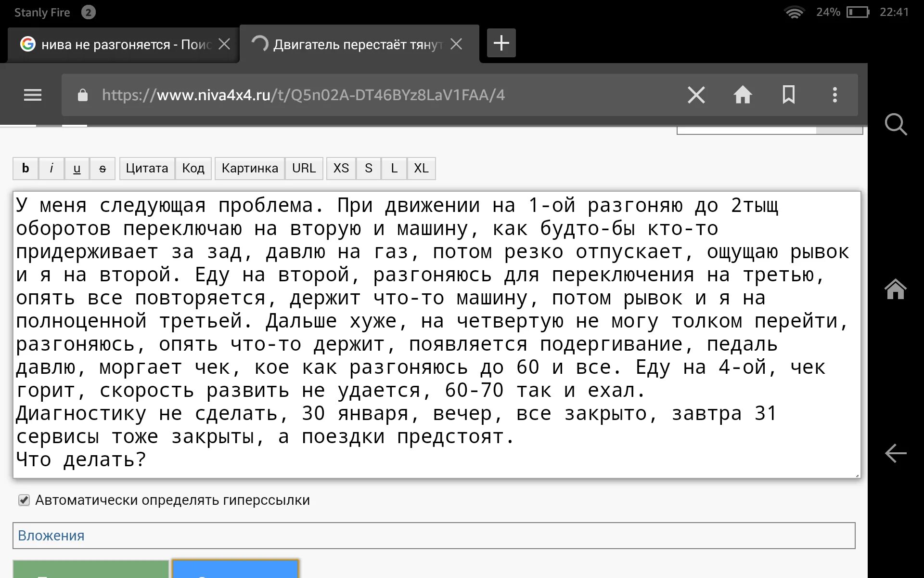Select the Двигатель перестаёт тянуть tab

pyautogui.click(x=356, y=45)
